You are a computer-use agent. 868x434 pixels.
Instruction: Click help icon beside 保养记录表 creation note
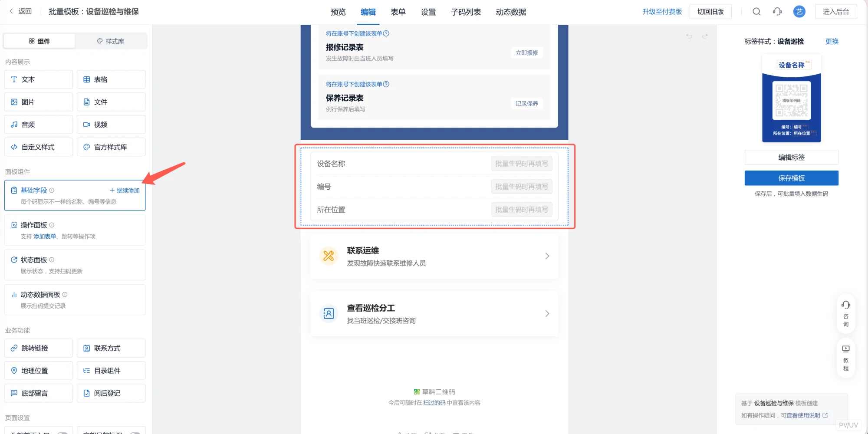(x=386, y=84)
